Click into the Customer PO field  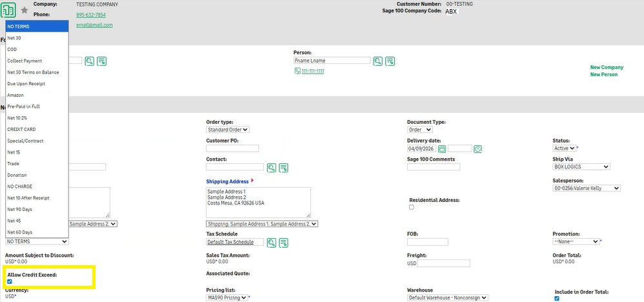pos(232,148)
